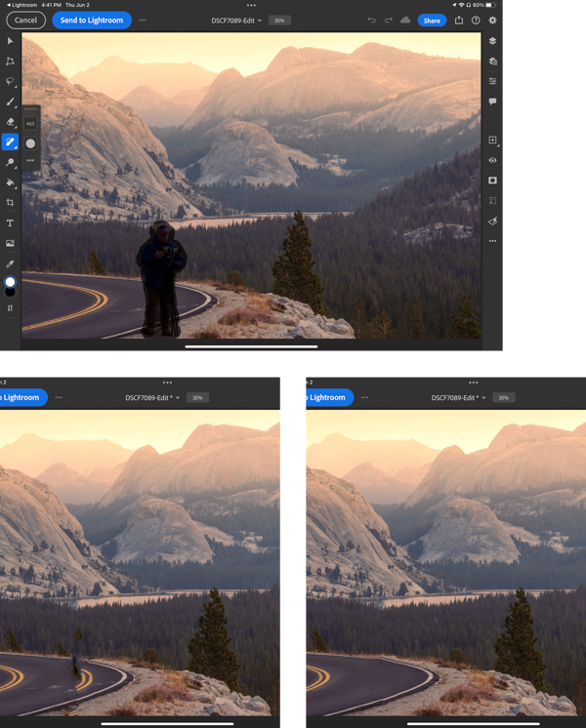Screen dimensions: 586x728
Task: Select the Eyedropper tool
Action: (10, 263)
